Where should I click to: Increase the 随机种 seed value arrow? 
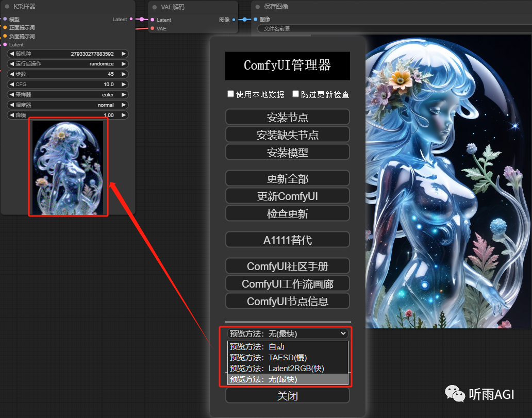point(124,54)
